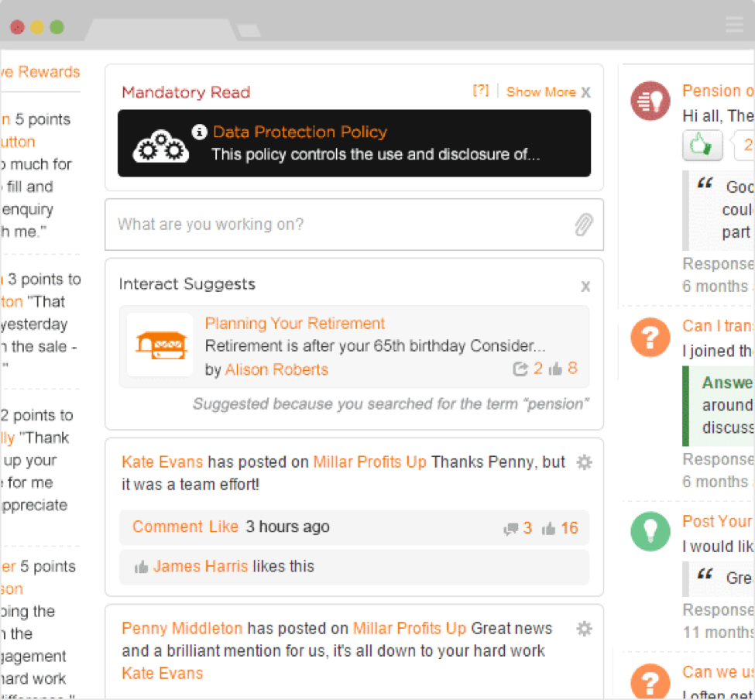755x700 pixels.
Task: Click the green lightbulb idea icon
Action: coord(650,531)
